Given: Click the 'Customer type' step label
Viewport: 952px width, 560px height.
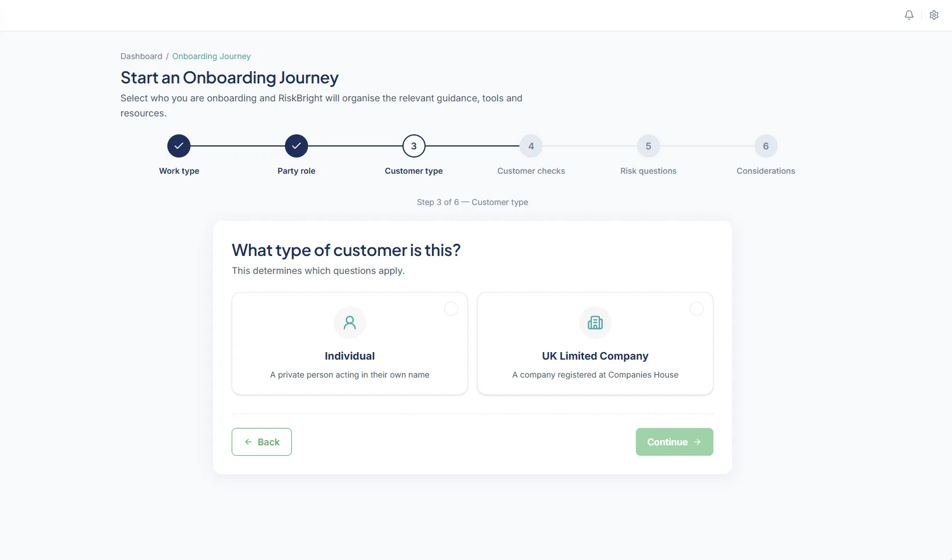Looking at the screenshot, I should [414, 171].
